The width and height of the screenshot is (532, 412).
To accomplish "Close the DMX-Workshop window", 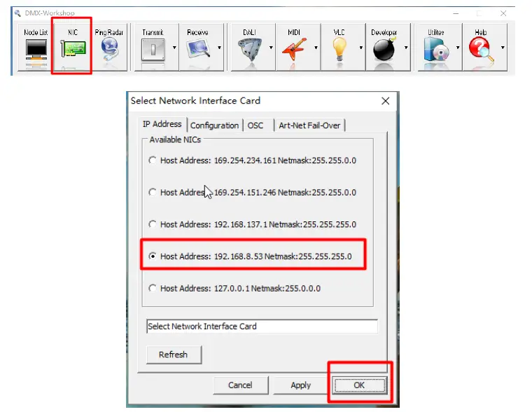I will click(x=503, y=13).
